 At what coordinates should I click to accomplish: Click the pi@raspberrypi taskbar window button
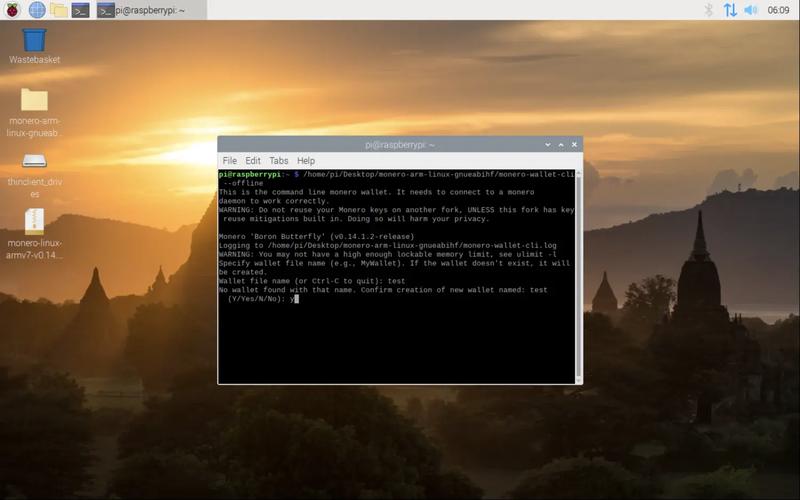click(x=150, y=10)
